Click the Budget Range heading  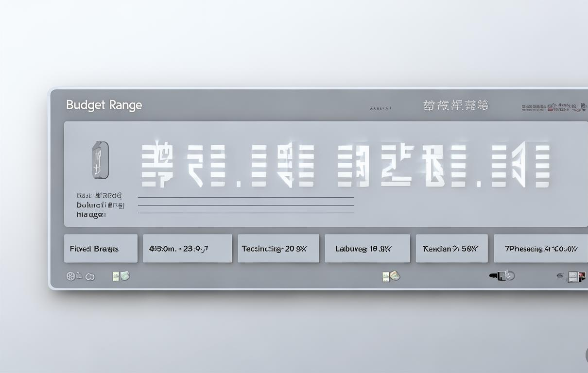pos(104,105)
